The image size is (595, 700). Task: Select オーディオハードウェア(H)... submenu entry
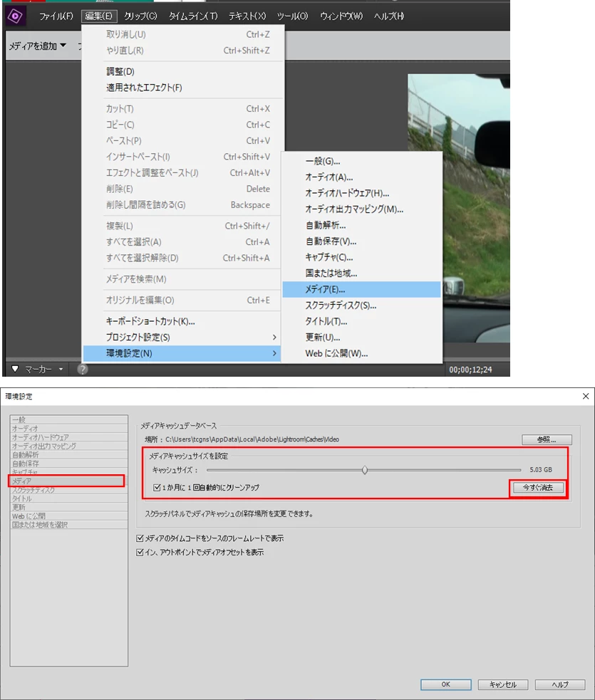[x=362, y=193]
